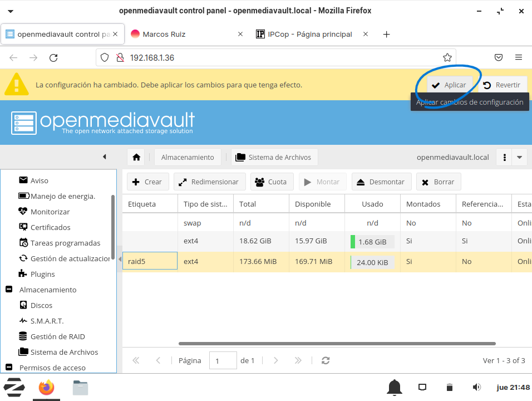Open Firefox hamburger menu
The image size is (532, 401).
(x=519, y=57)
